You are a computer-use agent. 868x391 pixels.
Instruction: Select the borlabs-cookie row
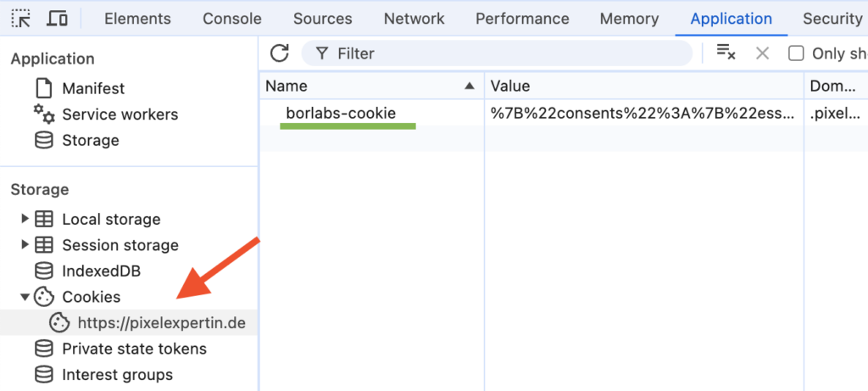[341, 113]
